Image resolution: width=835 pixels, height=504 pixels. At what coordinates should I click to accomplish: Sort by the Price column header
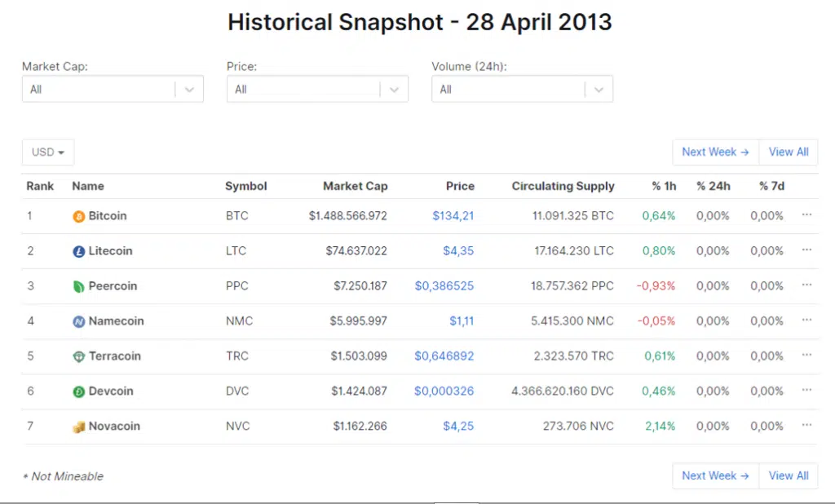[x=460, y=186]
